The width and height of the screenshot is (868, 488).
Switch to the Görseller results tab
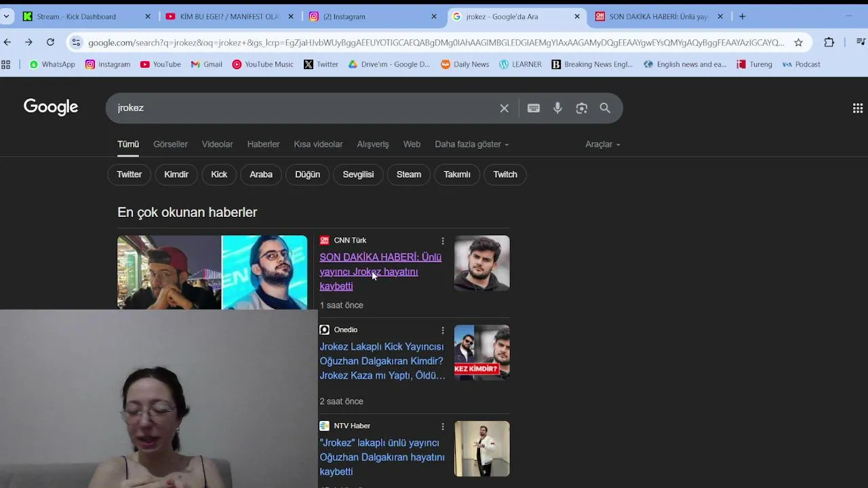point(170,144)
